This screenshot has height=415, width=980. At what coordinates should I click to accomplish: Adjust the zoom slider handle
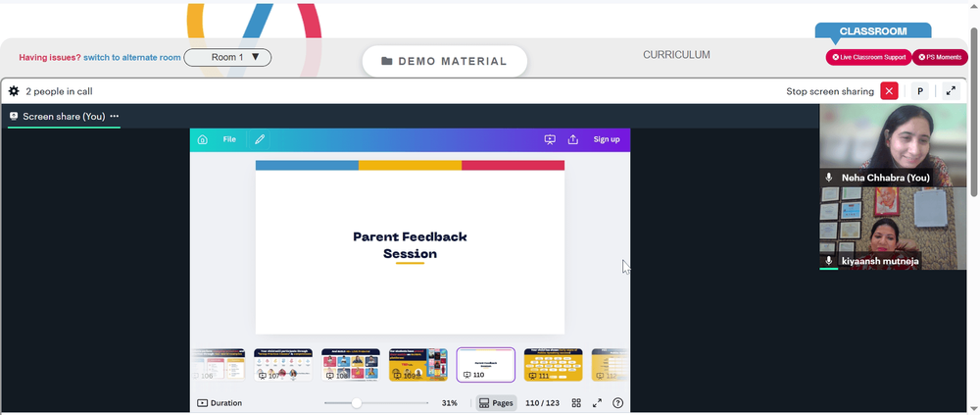pos(357,403)
